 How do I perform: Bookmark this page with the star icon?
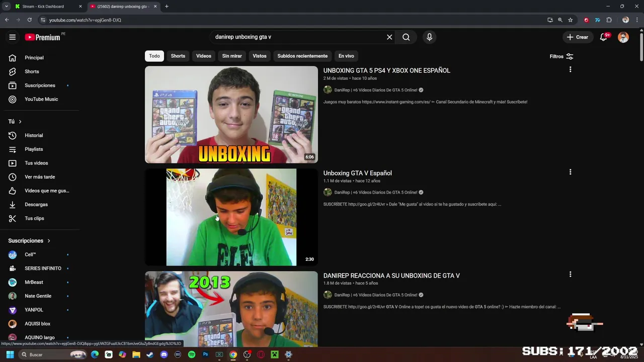(x=570, y=20)
